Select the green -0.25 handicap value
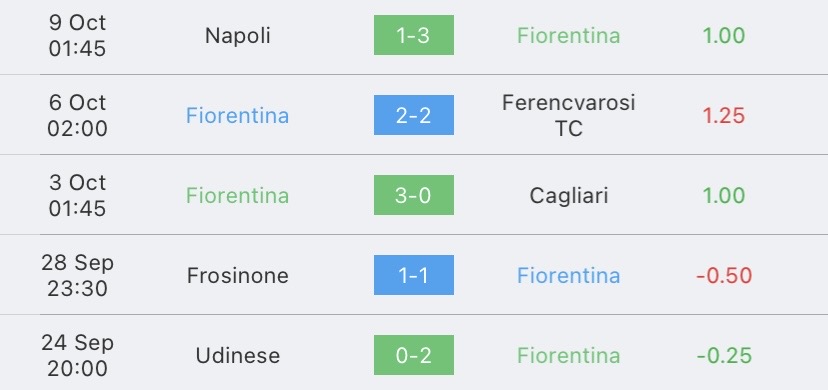This screenshot has height=390, width=828. click(x=724, y=355)
